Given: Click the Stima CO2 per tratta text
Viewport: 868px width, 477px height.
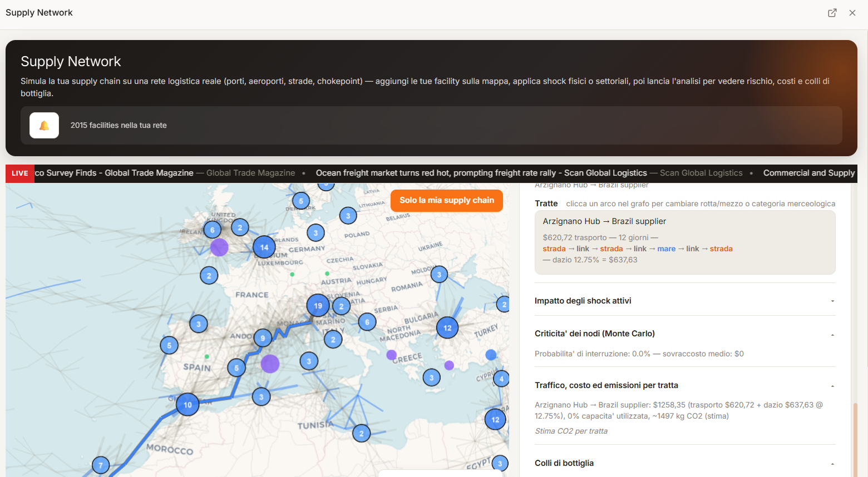Looking at the screenshot, I should point(571,431).
